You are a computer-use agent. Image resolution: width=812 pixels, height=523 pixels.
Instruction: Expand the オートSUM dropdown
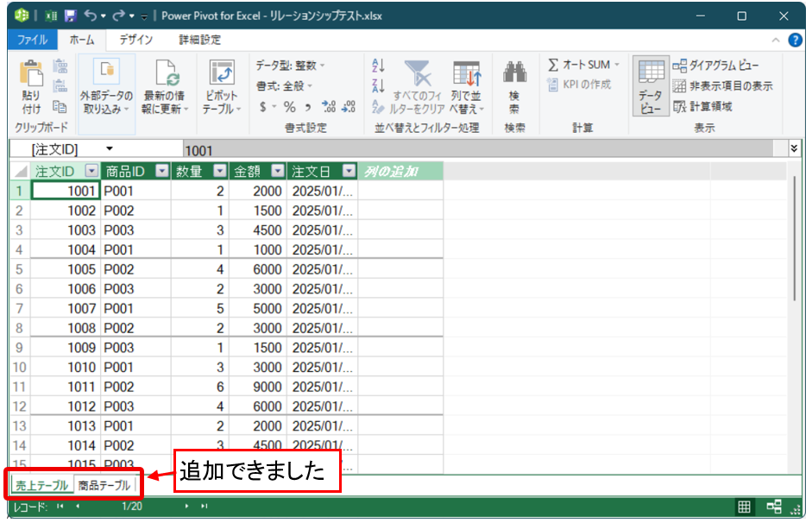616,66
